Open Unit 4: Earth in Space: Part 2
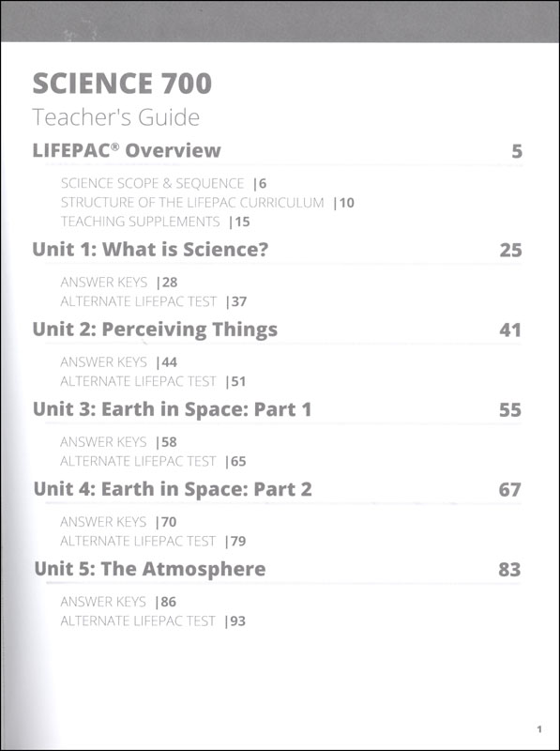The width and height of the screenshot is (560, 751). (173, 489)
